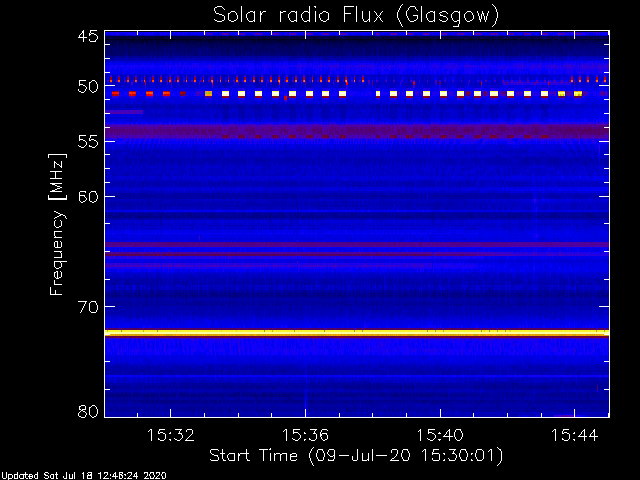Click the bright yellow interference band below 70 MHz
This screenshot has width=640, height=480.
[x=357, y=333]
